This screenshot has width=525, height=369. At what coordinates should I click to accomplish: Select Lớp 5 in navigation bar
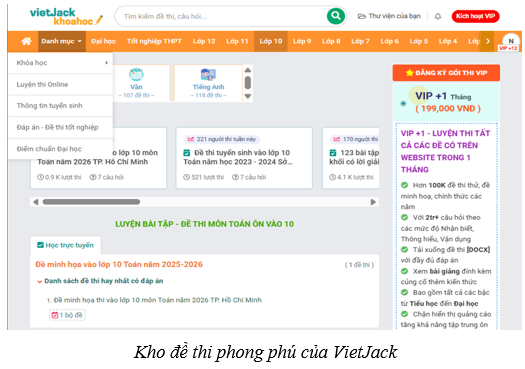tap(419, 41)
